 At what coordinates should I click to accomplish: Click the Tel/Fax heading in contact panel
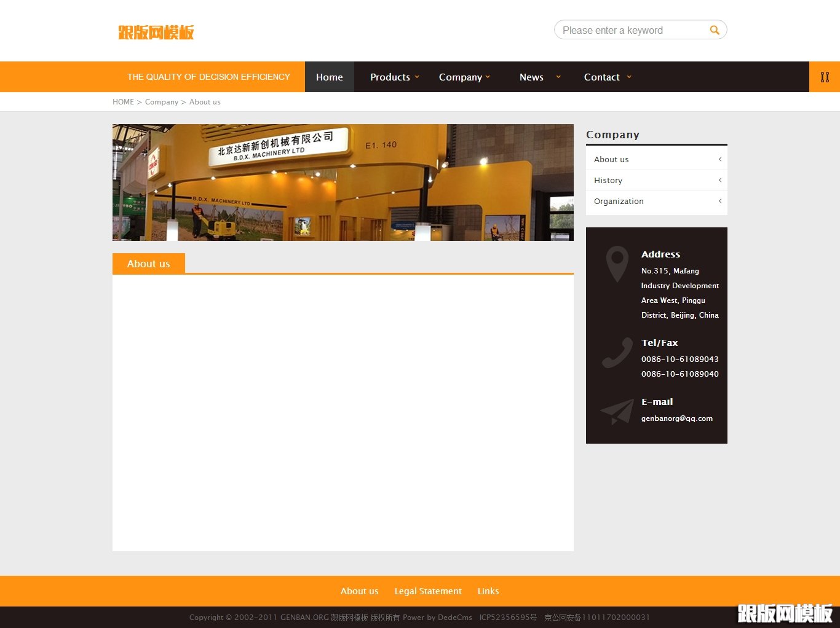660,343
